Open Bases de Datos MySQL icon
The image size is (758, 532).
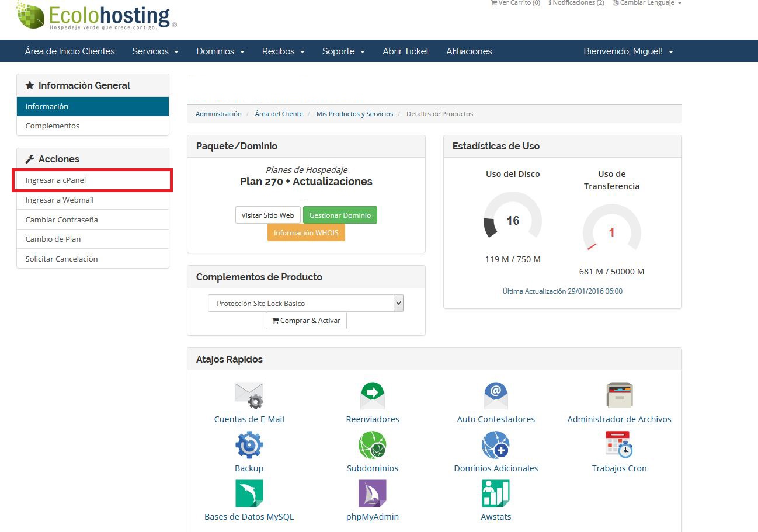(x=249, y=494)
